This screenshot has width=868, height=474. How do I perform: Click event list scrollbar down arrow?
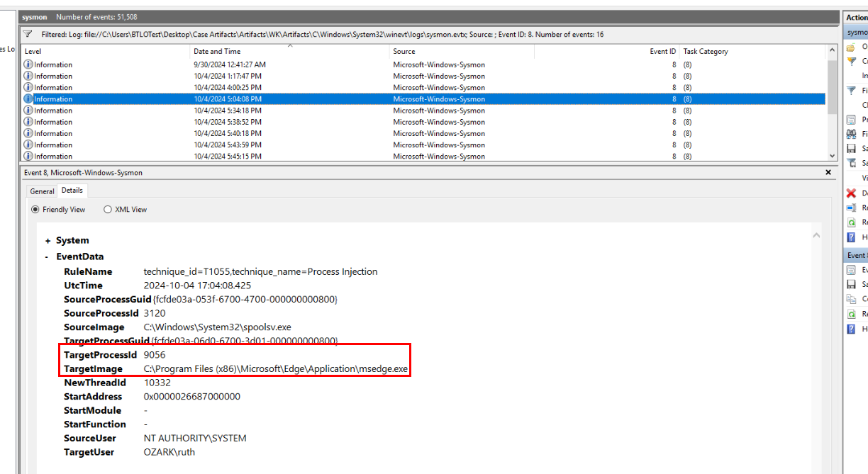[833, 156]
